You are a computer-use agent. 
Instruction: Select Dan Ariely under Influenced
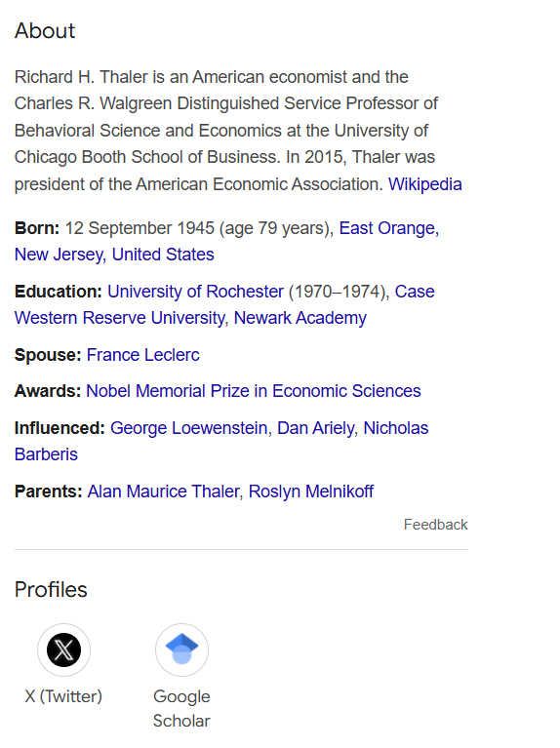pyautogui.click(x=316, y=428)
